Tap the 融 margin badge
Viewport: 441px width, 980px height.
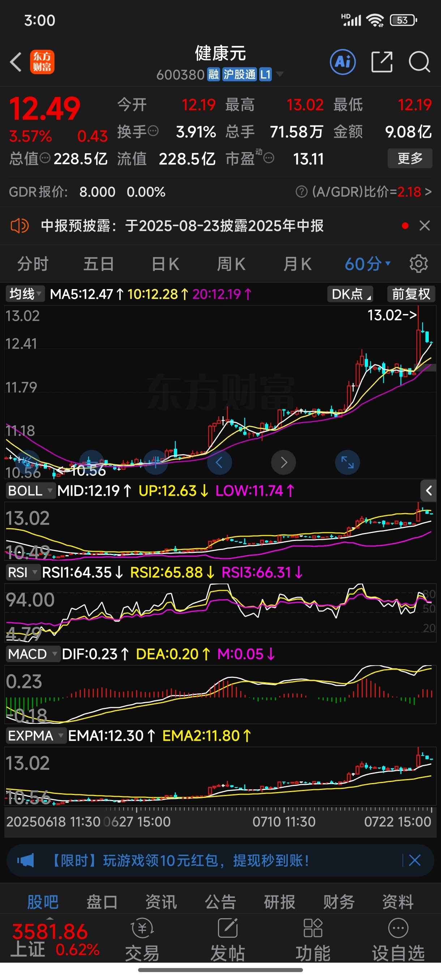point(214,74)
